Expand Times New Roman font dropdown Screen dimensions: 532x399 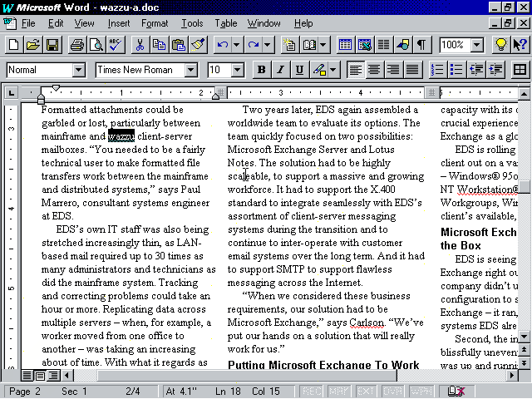click(191, 70)
